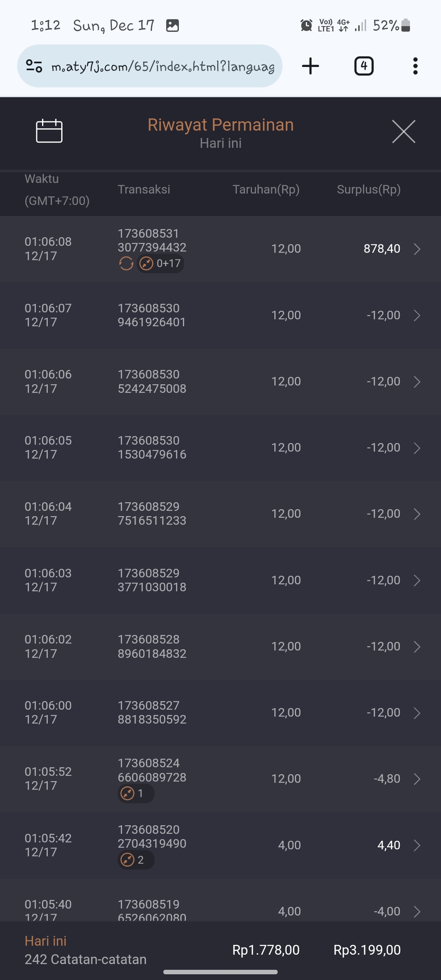
Task: Open the tab switcher showing 4 tabs
Action: (x=363, y=66)
